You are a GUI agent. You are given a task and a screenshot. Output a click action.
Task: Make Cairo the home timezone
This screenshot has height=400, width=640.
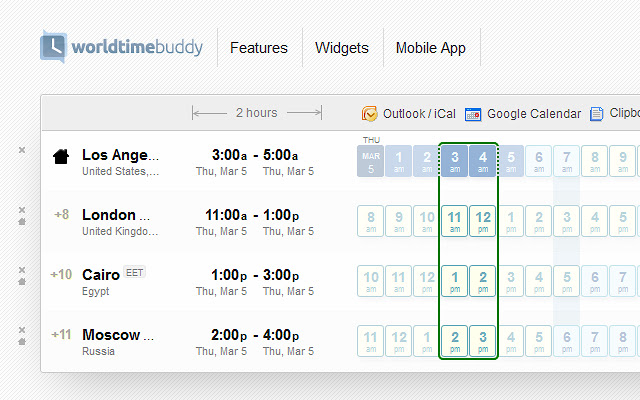coord(22,283)
